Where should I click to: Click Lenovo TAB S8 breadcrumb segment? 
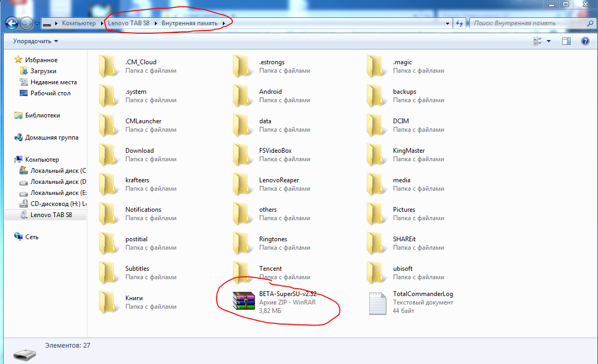point(129,23)
